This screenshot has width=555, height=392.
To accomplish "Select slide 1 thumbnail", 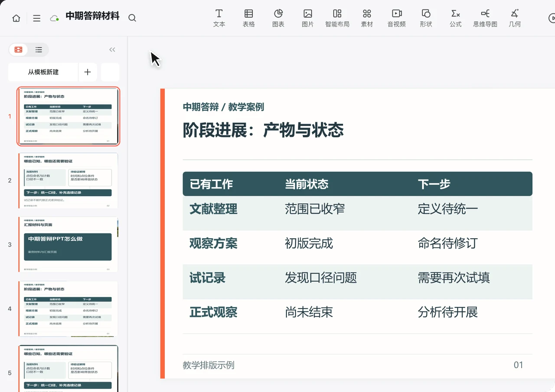I will click(x=69, y=116).
